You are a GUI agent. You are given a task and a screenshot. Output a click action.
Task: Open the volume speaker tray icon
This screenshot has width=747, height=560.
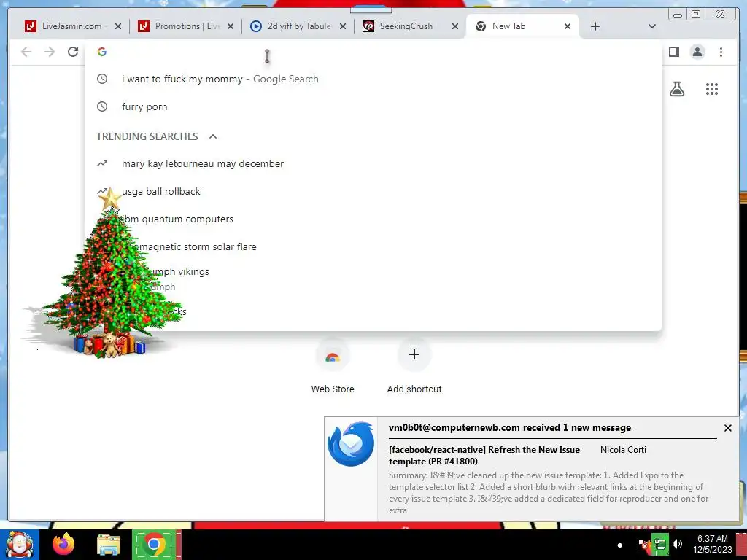[677, 544]
